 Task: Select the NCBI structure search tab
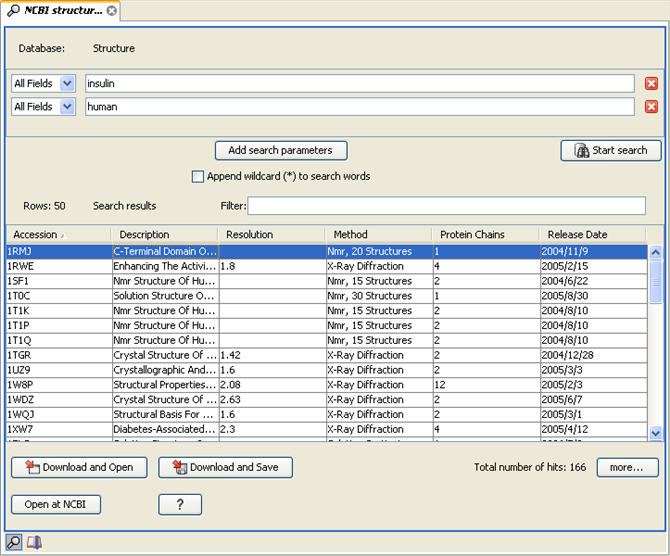(x=62, y=10)
